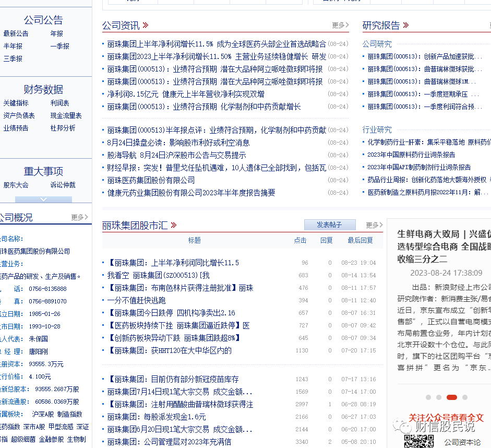Open forum post 一分不值赶快逃跑
Image resolution: width=491 pixels, height=448 pixels.
pos(136,300)
